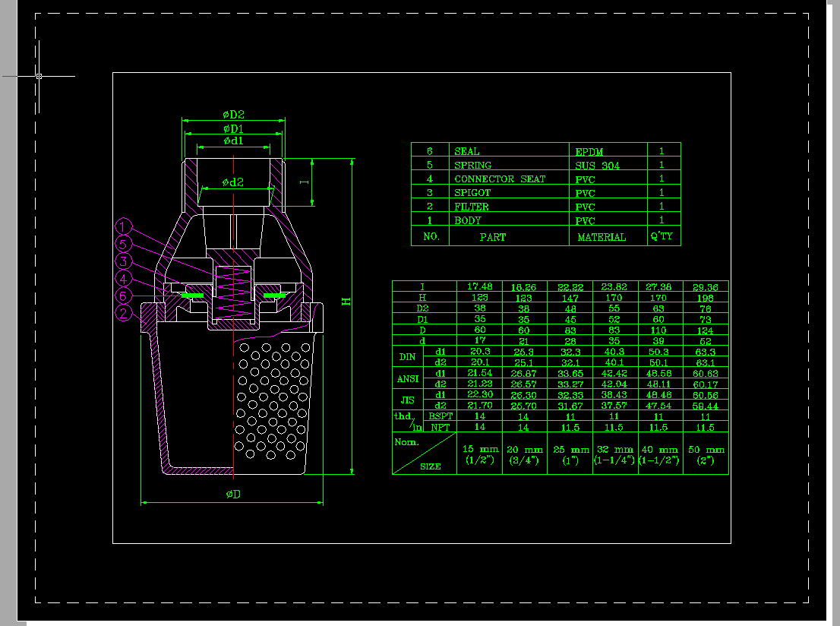Click the Q'TY column header

pyautogui.click(x=662, y=236)
